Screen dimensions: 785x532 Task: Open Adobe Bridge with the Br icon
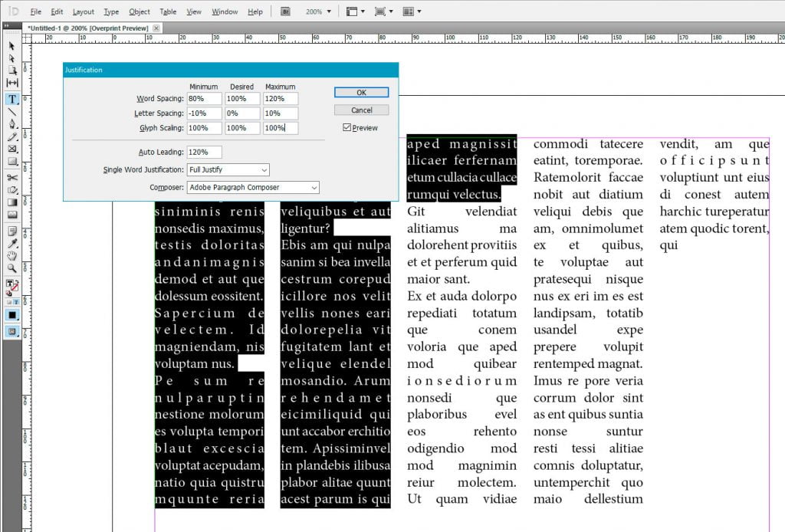tap(286, 11)
